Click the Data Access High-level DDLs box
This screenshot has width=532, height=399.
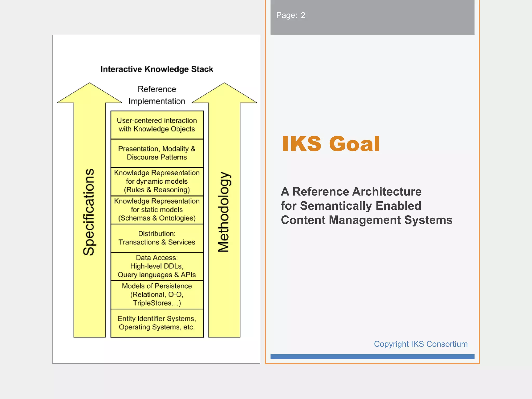tap(157, 266)
